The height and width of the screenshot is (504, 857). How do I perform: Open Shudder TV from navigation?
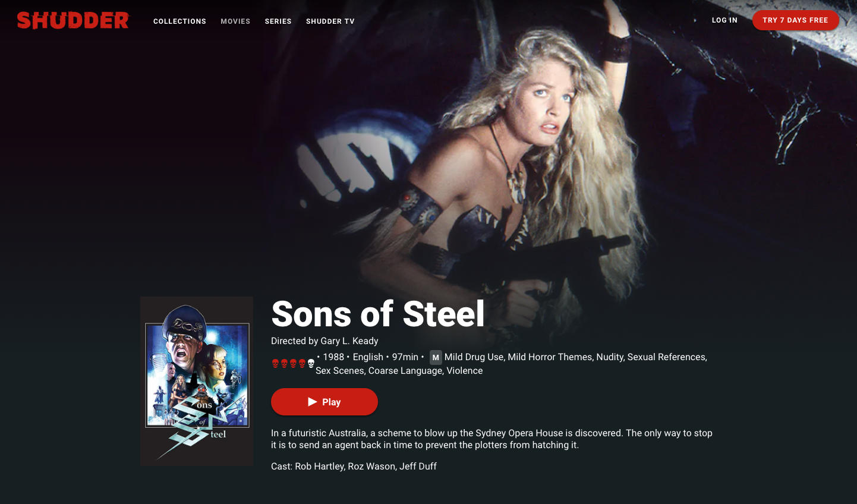point(330,21)
